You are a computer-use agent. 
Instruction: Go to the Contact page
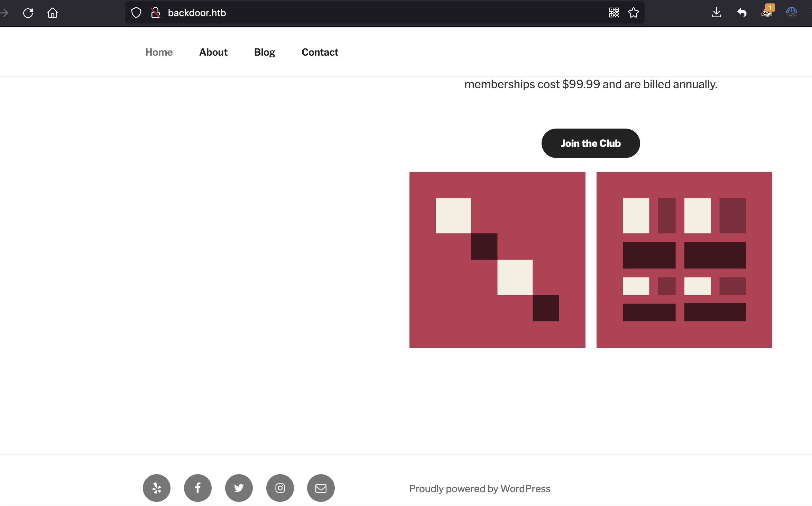tap(320, 52)
